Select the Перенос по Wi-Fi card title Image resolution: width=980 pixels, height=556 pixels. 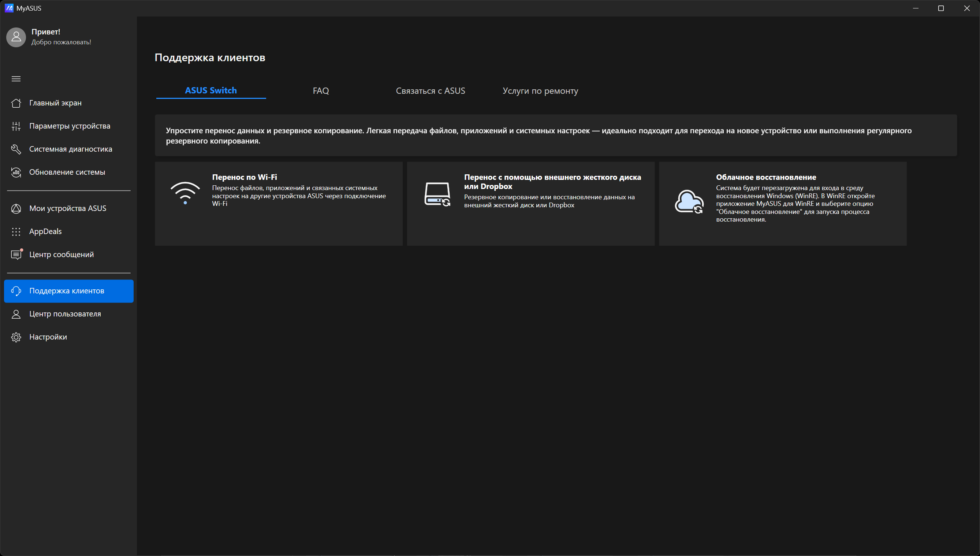245,177
